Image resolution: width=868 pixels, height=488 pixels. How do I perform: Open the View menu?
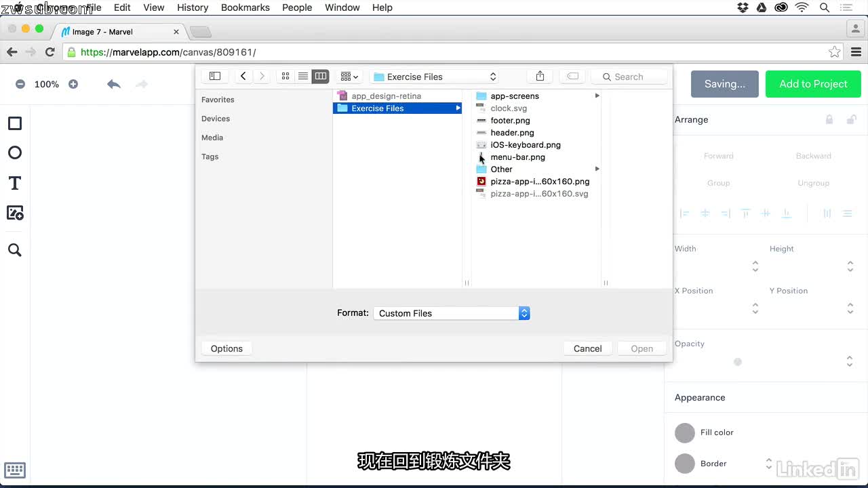[x=154, y=7]
